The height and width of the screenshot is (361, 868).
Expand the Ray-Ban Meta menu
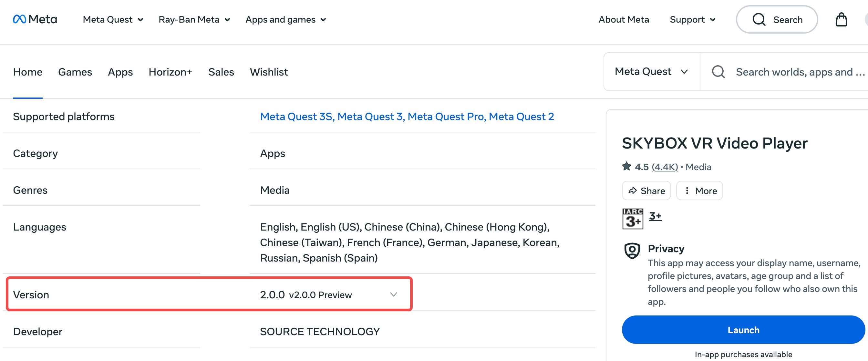[194, 20]
